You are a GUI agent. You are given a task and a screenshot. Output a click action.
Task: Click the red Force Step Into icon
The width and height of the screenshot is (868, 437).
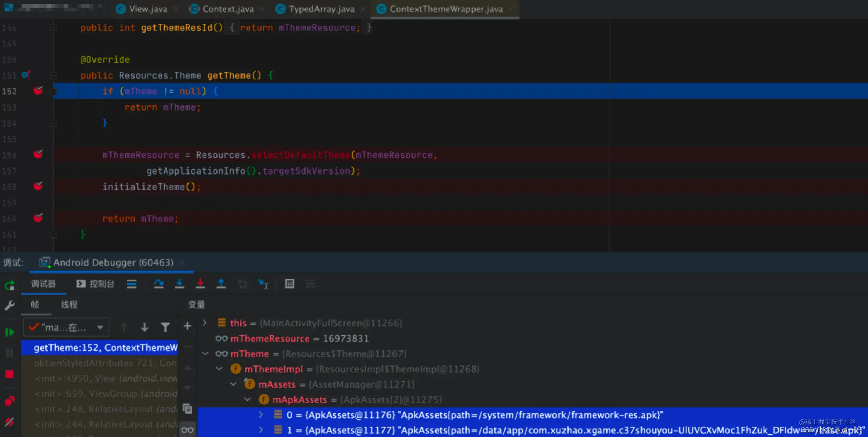coord(200,284)
